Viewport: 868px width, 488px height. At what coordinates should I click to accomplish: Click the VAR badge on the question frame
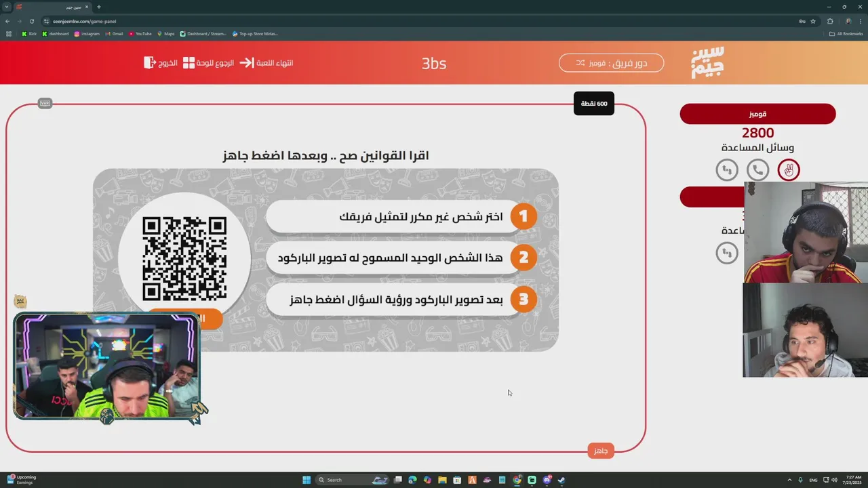point(45,103)
